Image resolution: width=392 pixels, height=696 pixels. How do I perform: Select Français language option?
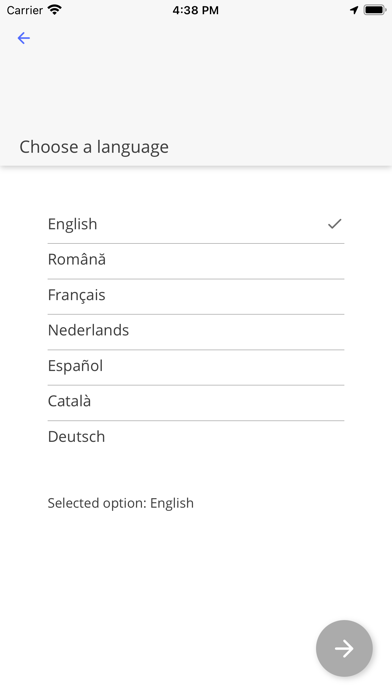click(x=196, y=297)
